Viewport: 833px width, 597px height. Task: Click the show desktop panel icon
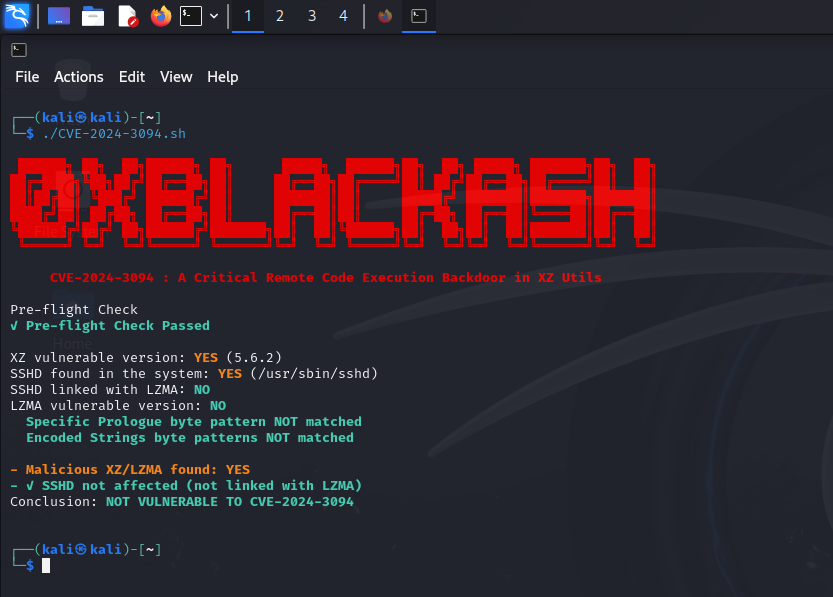pyautogui.click(x=59, y=16)
